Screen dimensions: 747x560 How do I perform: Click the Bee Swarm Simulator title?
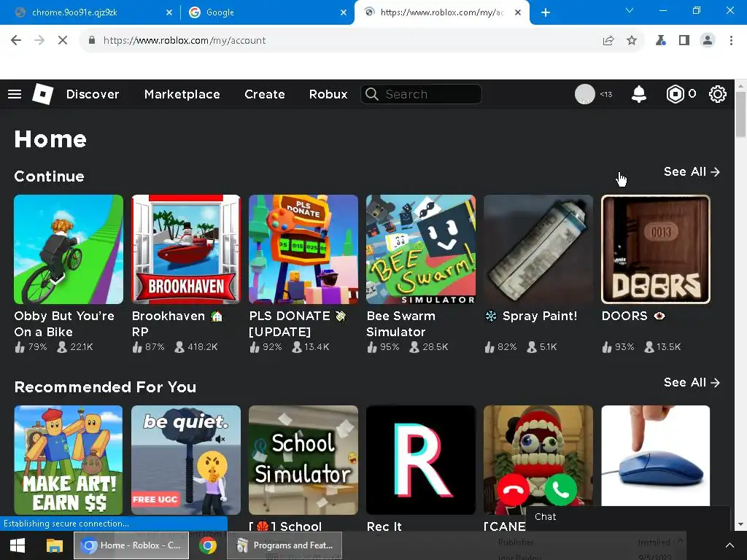pyautogui.click(x=400, y=324)
